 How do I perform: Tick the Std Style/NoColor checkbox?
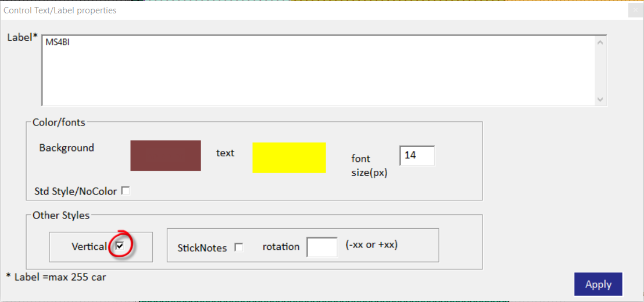(x=126, y=191)
